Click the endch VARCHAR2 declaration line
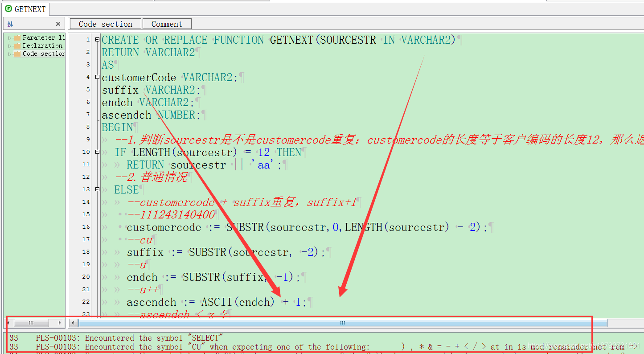644x354 pixels. (x=148, y=103)
